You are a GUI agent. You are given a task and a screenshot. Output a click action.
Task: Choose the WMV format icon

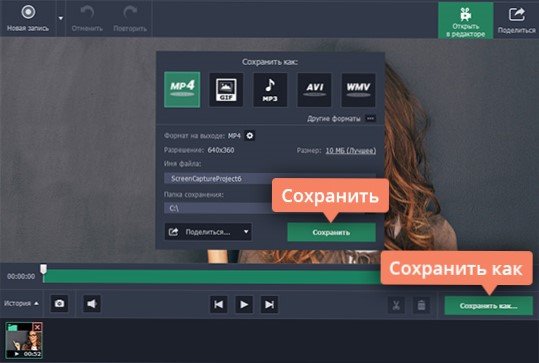click(x=358, y=90)
